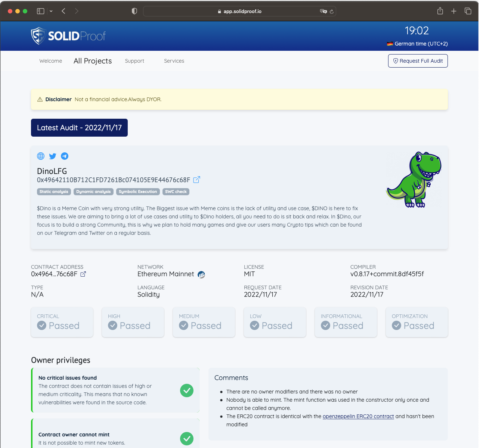Click the short address 0x4964...76c68F
The width and height of the screenshot is (480, 448).
54,274
